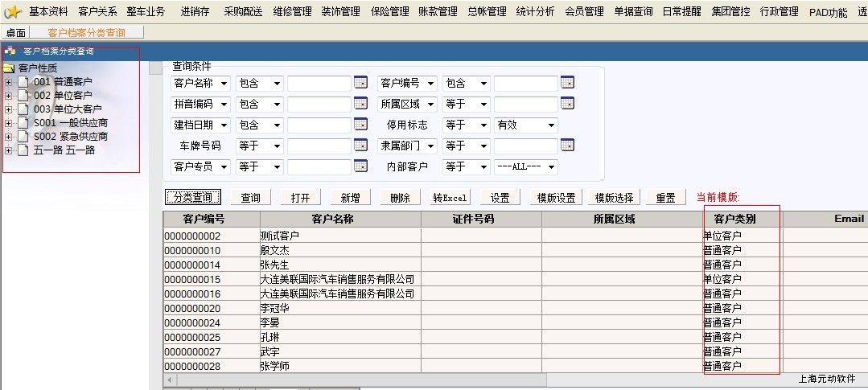
Task: Click the picker icon for the 隶属部门 field
Action: point(566,146)
